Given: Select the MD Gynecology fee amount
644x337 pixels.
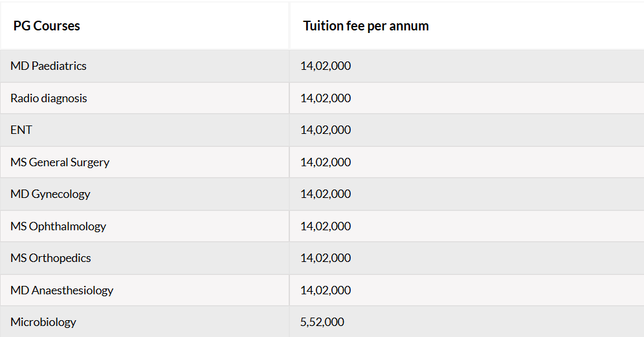Looking at the screenshot, I should coord(326,194).
